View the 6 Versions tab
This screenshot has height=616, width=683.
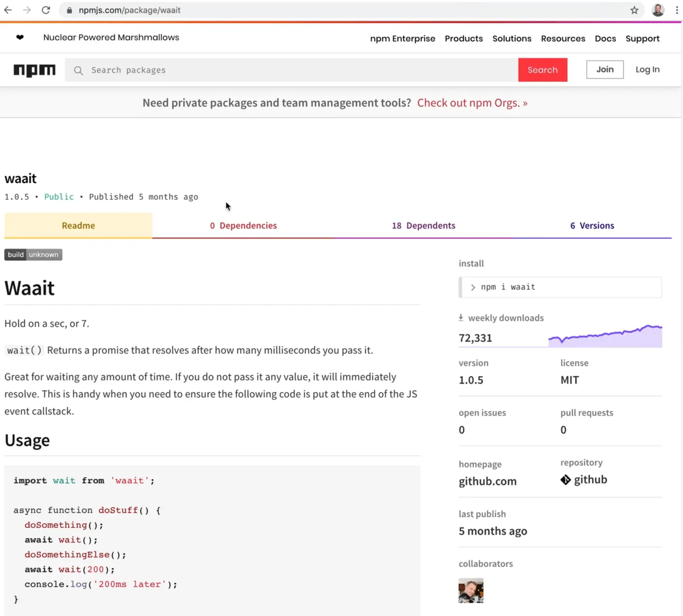[x=592, y=225]
